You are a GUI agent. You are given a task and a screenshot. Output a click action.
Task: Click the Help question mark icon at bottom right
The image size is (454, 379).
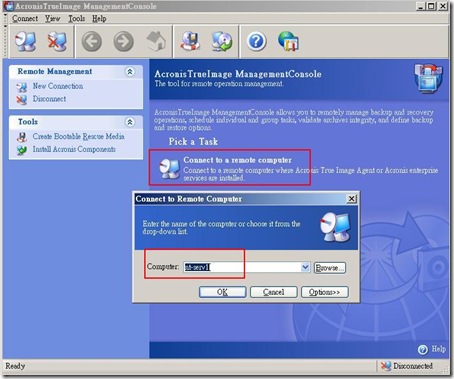(423, 350)
